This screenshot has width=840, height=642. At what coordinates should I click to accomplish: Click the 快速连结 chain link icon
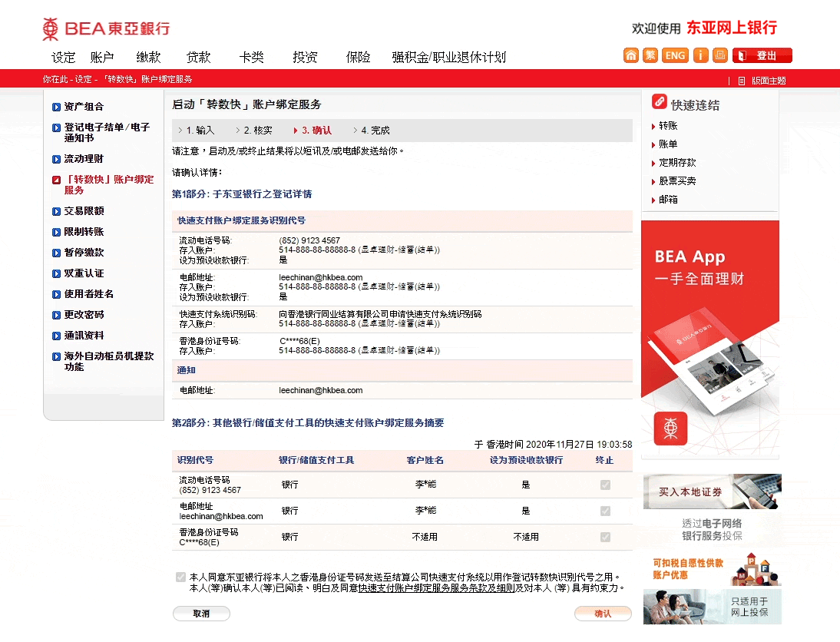point(660,101)
